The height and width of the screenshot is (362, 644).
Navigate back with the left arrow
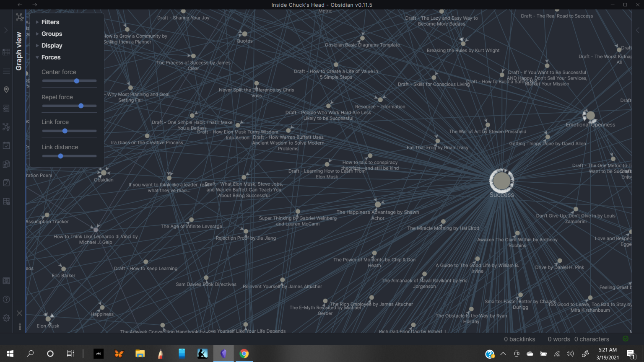tap(20, 5)
